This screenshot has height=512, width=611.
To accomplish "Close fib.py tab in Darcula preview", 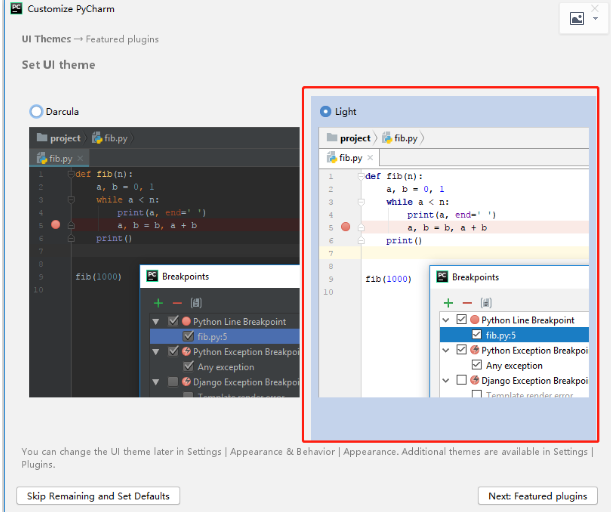I will (80, 158).
